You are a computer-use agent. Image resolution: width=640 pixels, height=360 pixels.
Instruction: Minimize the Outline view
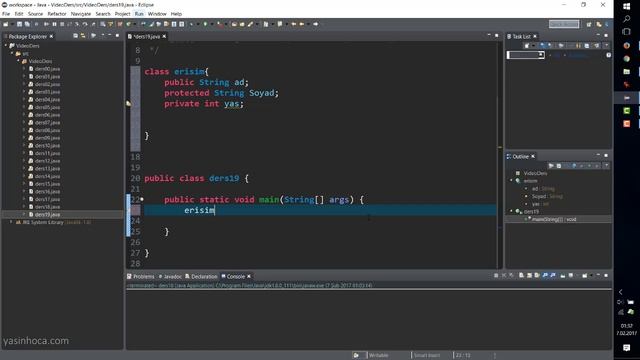[x=598, y=156]
